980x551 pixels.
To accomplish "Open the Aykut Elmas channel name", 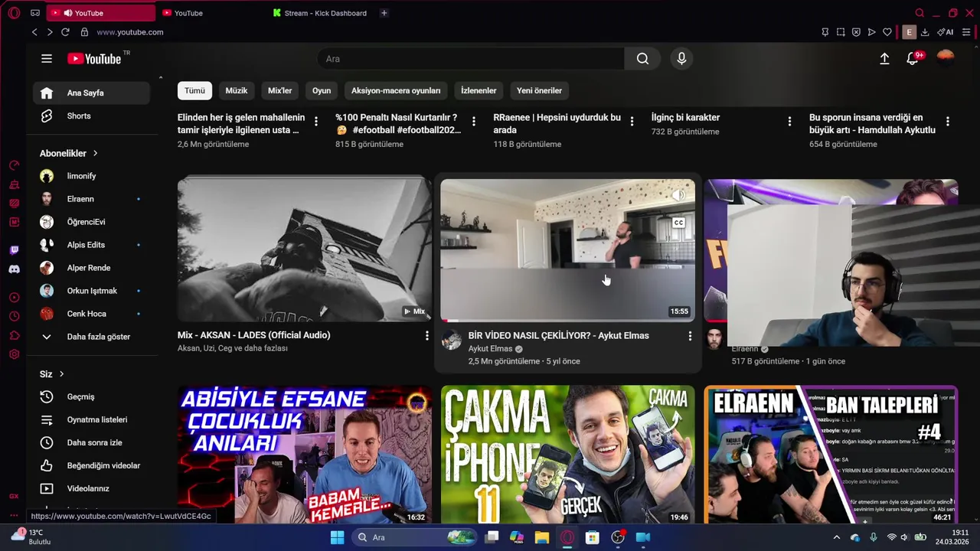I will pyautogui.click(x=490, y=349).
